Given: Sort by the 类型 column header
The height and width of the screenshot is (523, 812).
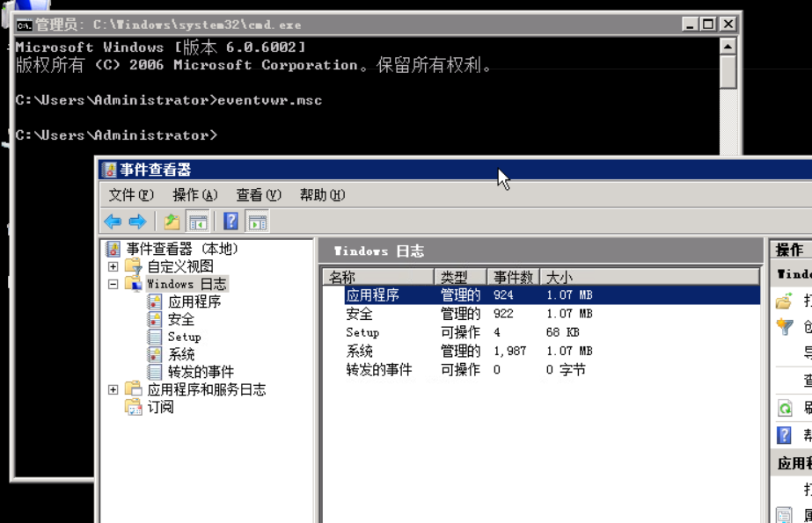Looking at the screenshot, I should point(460,277).
